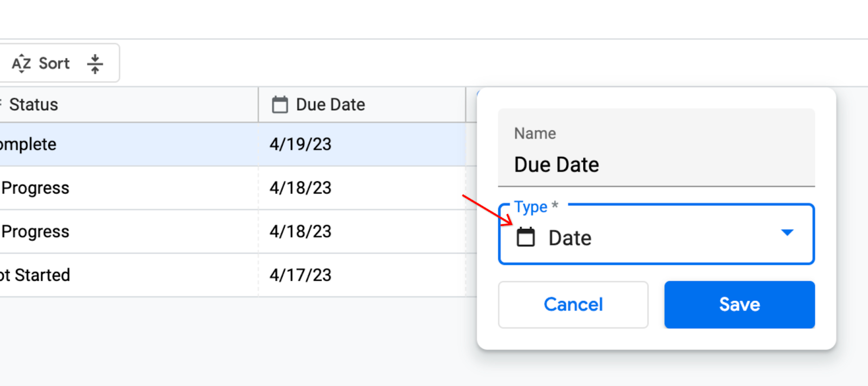
Task: Click the calendar icon inside the Type field
Action: [526, 237]
